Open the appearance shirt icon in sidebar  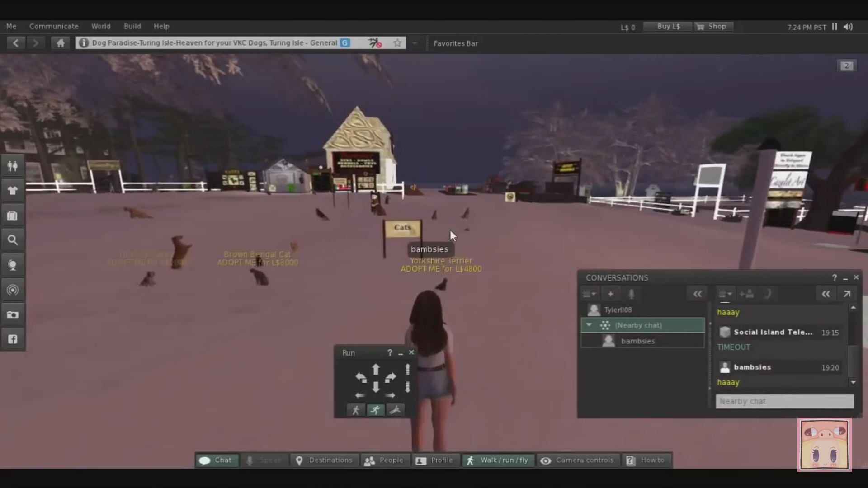(13, 191)
